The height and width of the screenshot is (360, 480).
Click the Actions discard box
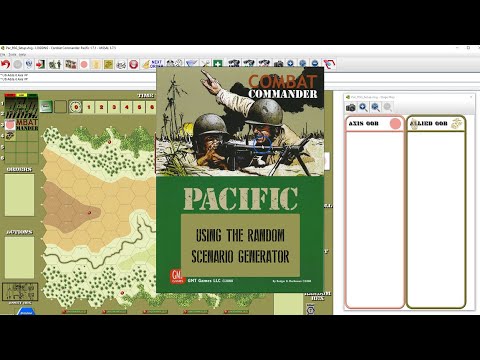pos(19,257)
